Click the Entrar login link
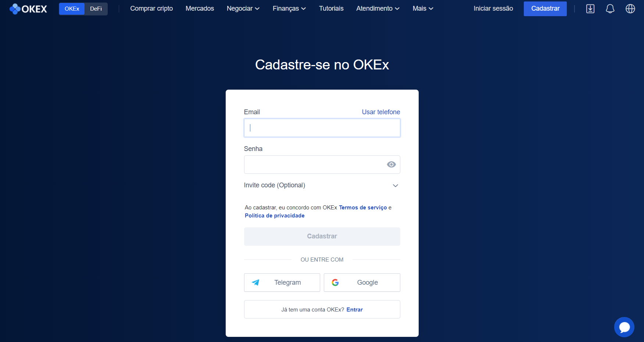Image resolution: width=644 pixels, height=342 pixels. (x=354, y=310)
